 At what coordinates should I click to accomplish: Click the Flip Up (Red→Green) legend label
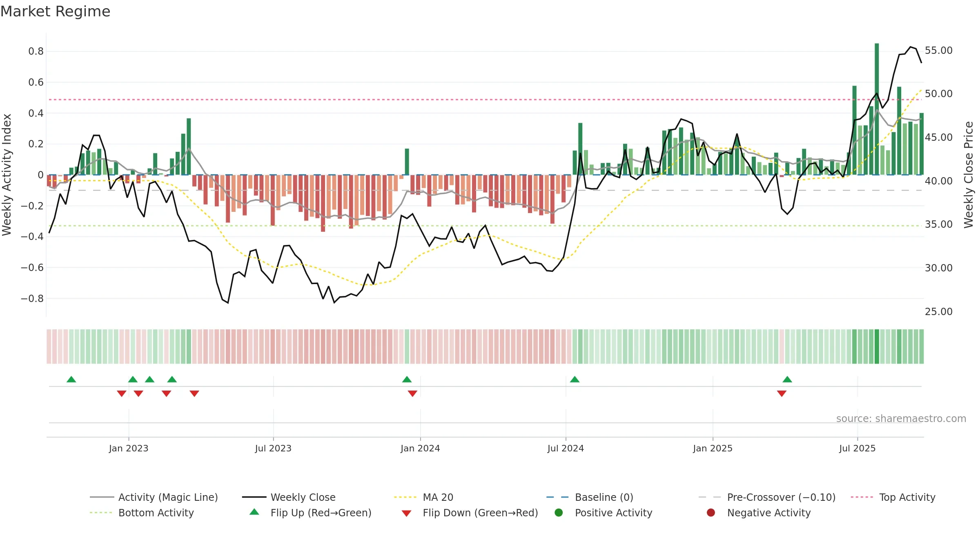[321, 513]
